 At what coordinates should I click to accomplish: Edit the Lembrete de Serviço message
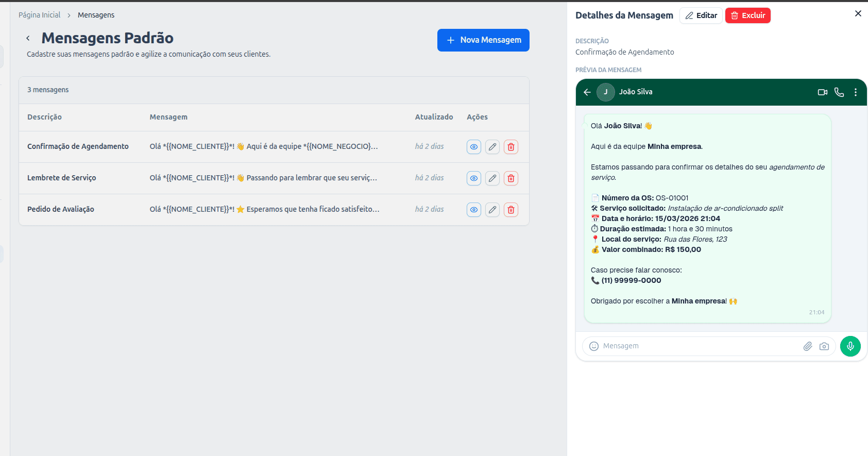point(492,178)
